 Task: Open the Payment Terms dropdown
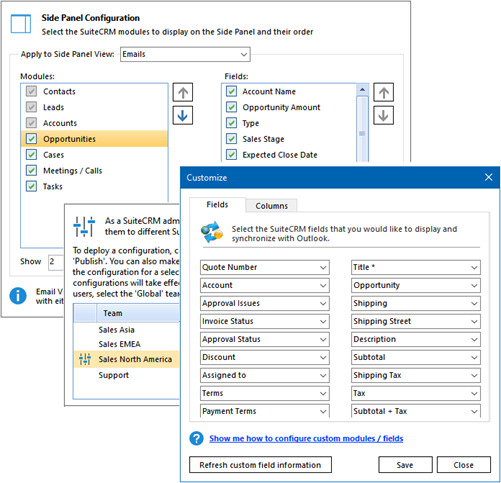[x=265, y=411]
